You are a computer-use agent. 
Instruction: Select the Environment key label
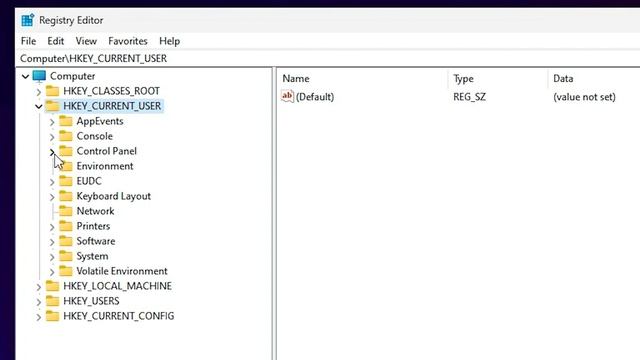[105, 166]
